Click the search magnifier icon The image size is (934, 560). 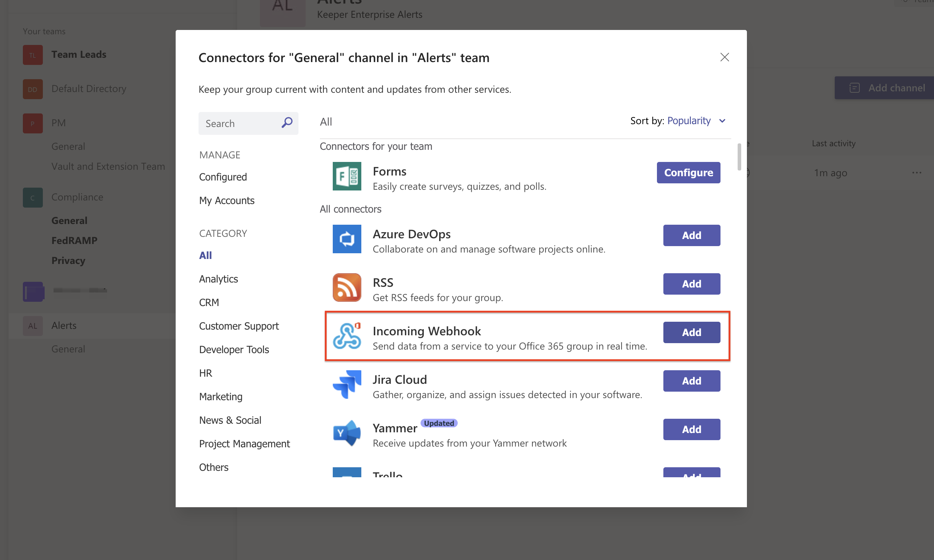pyautogui.click(x=287, y=123)
